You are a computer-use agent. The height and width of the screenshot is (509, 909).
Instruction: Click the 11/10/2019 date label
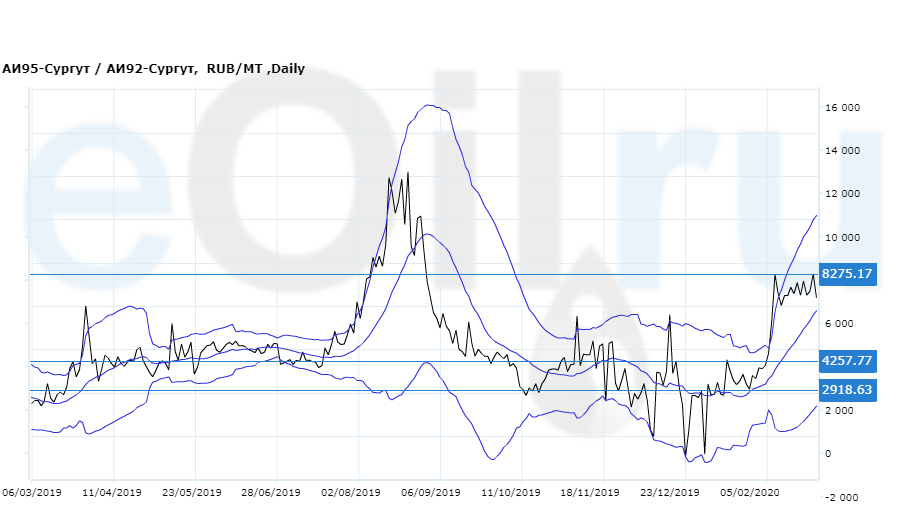(x=511, y=493)
